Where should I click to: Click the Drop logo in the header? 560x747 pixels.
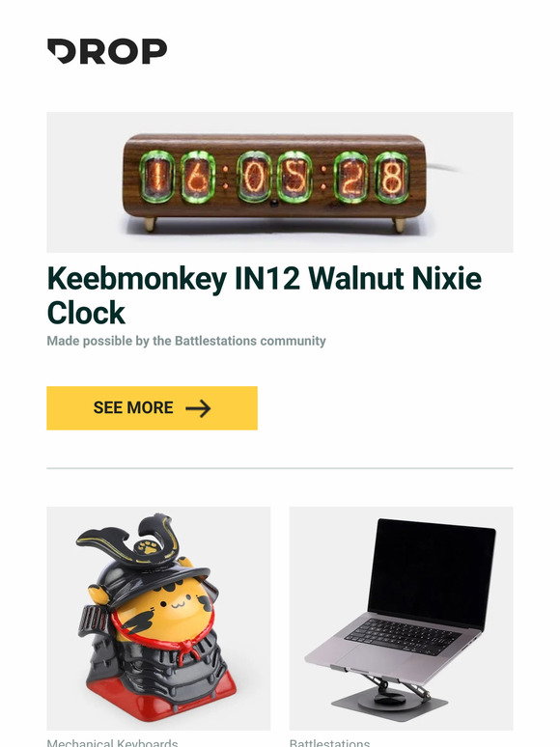coord(107,51)
